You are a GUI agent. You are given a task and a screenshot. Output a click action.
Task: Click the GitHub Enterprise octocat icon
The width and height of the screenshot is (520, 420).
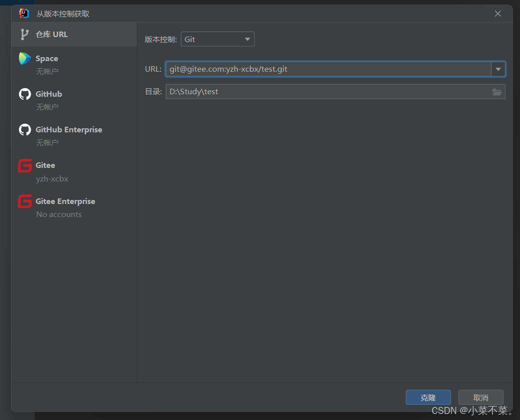point(25,130)
